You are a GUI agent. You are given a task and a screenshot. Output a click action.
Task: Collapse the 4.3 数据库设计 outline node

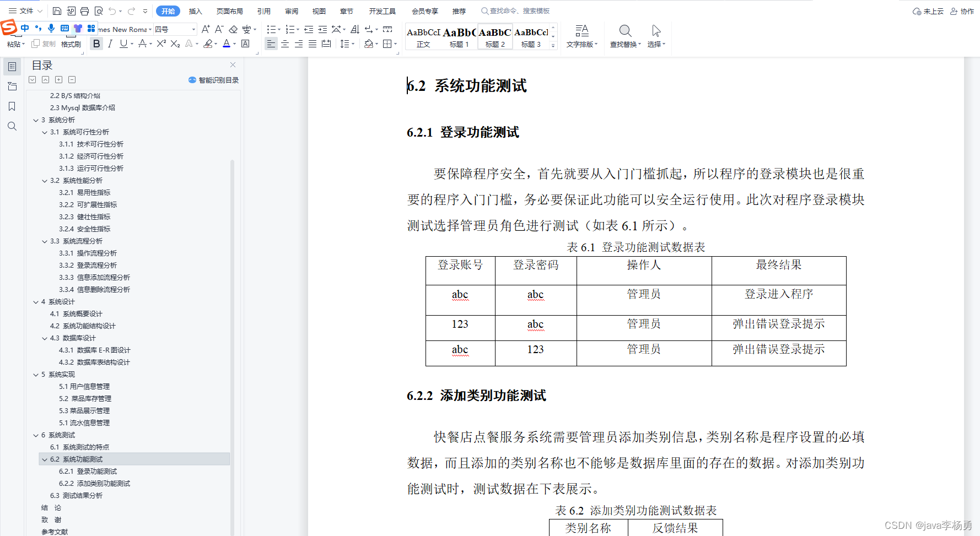click(45, 338)
